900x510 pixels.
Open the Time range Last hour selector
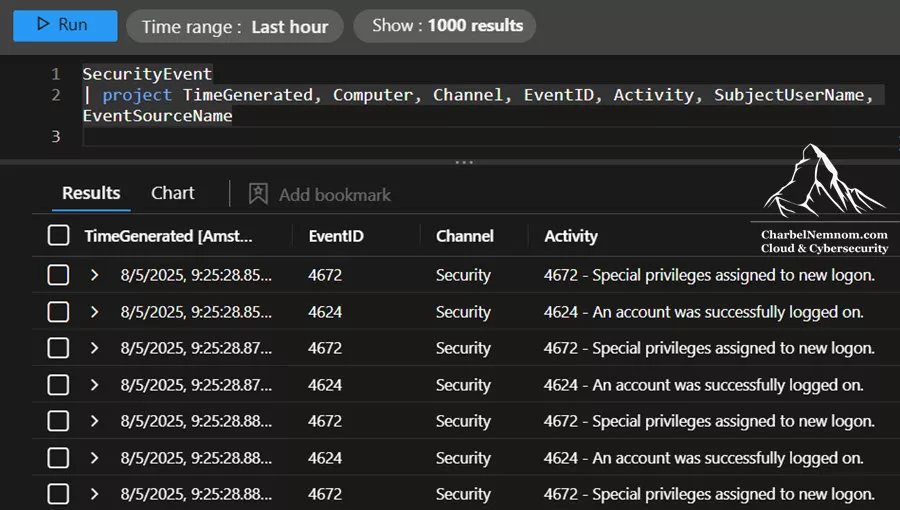235,26
